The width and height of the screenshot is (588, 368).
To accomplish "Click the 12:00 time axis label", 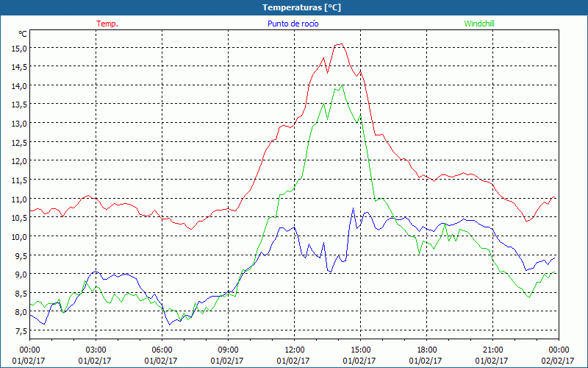I will [295, 350].
